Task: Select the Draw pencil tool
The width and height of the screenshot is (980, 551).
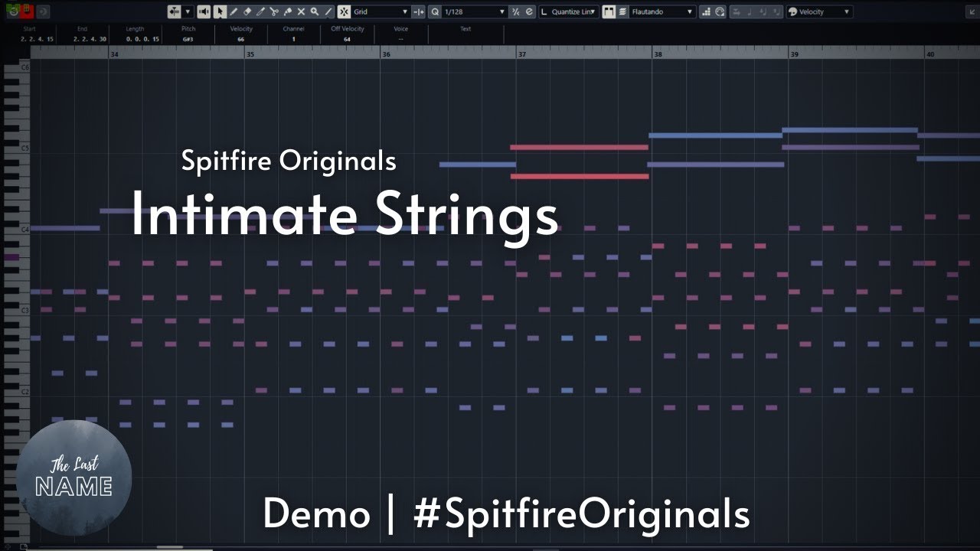Action: coord(234,11)
